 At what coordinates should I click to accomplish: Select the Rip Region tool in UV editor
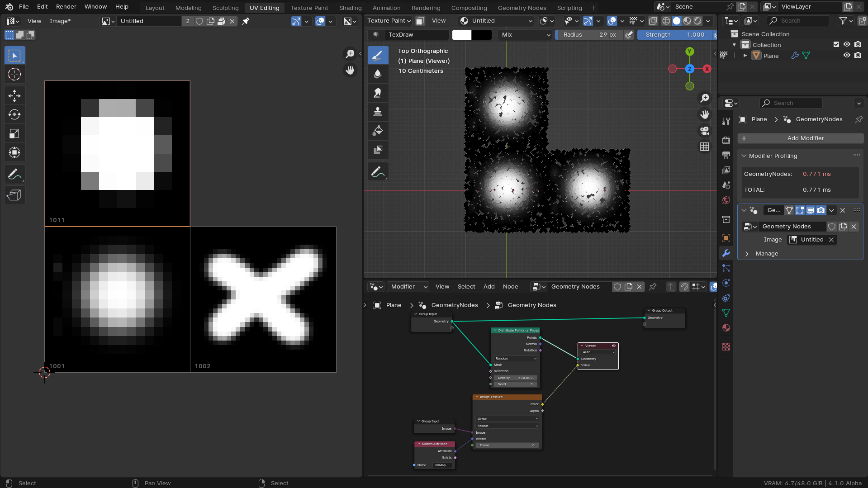click(x=14, y=195)
